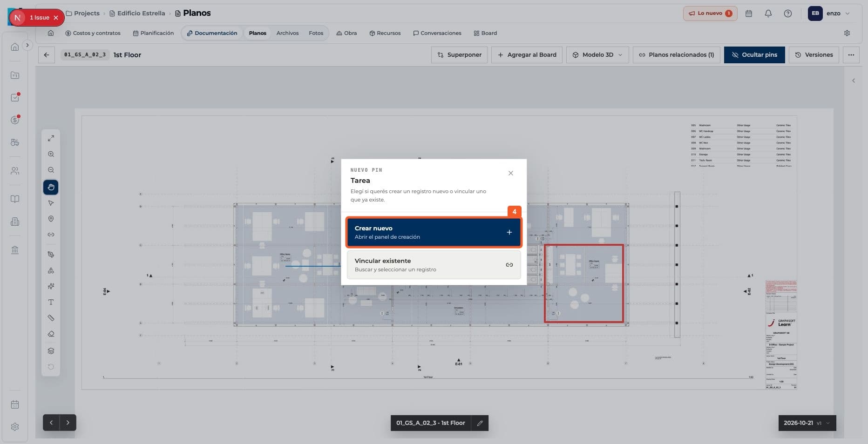Select the location pin tool

(51, 219)
